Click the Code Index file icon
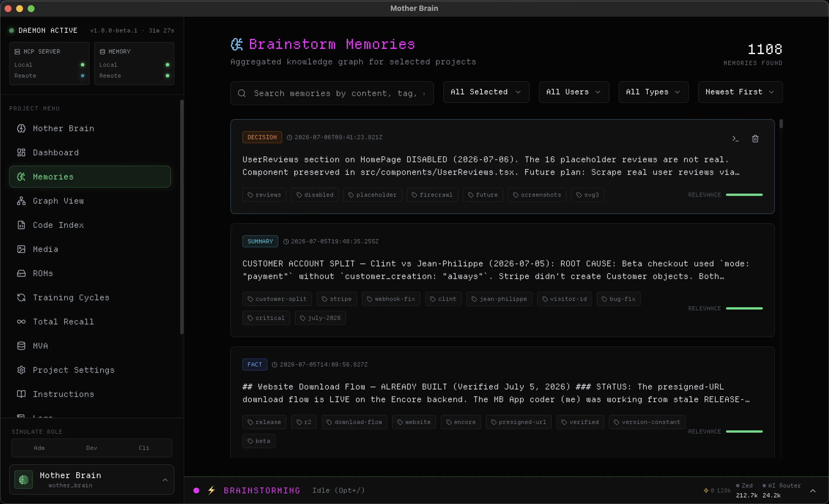Image resolution: width=829 pixels, height=504 pixels. pyautogui.click(x=21, y=225)
